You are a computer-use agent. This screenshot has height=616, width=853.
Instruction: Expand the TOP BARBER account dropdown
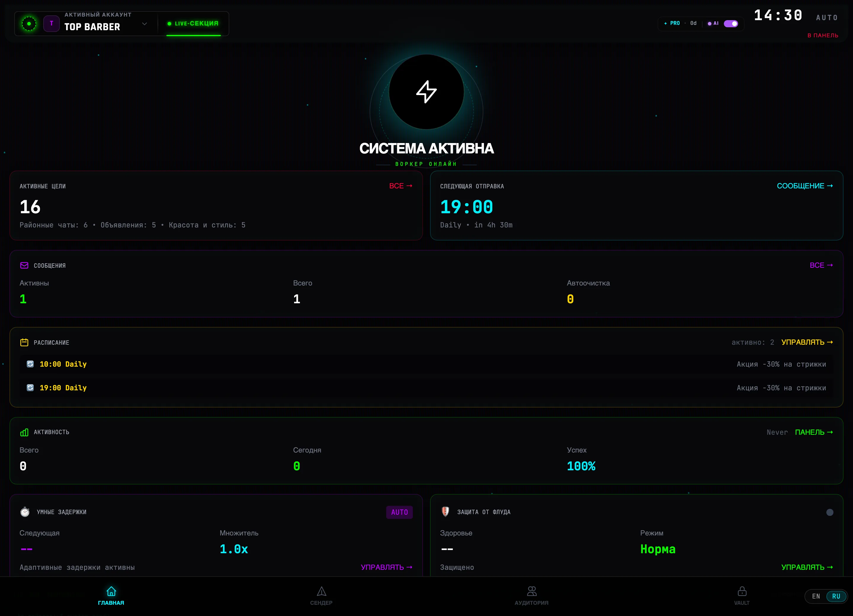[x=145, y=24]
